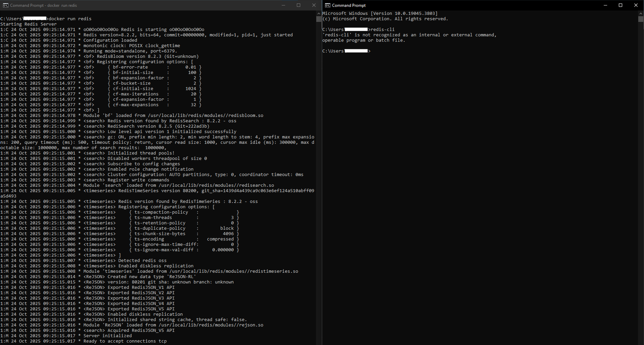Click the 'bf-expansion-factor' option row
This screenshot has width=644, height=345.
(x=101, y=78)
